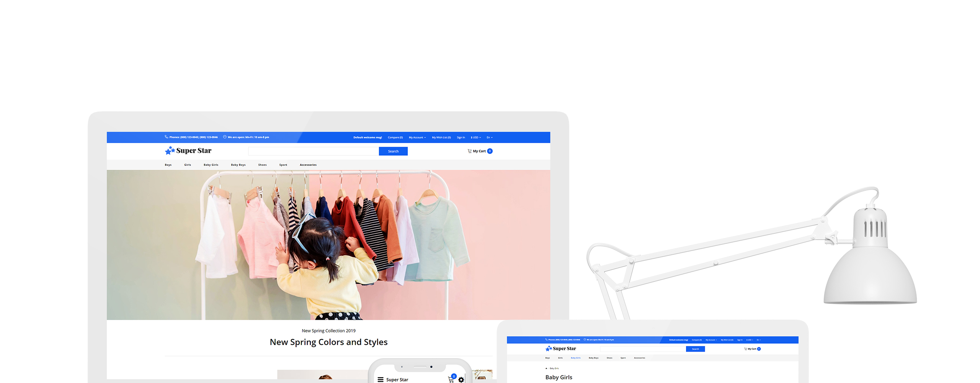Viewport: 980px width, 383px height.
Task: Expand My Account dropdown on tablet mockup
Action: pos(711,340)
